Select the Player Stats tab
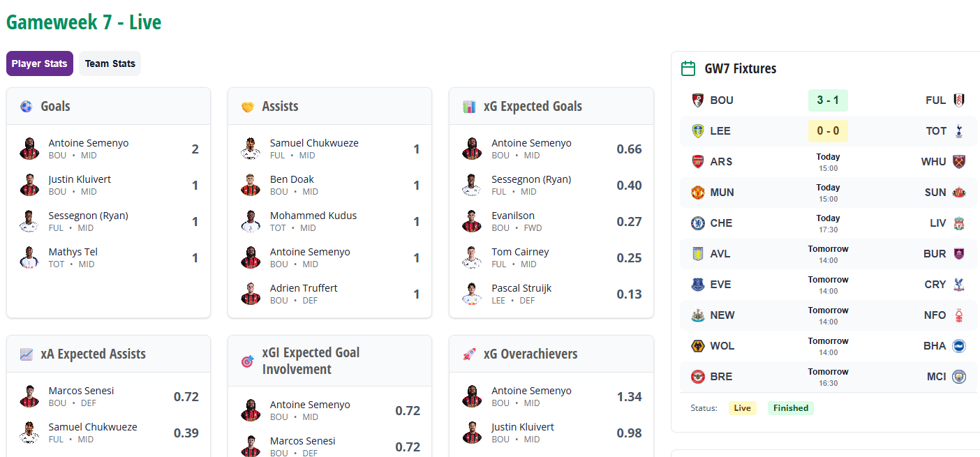Image resolution: width=980 pixels, height=457 pixels. coord(39,63)
